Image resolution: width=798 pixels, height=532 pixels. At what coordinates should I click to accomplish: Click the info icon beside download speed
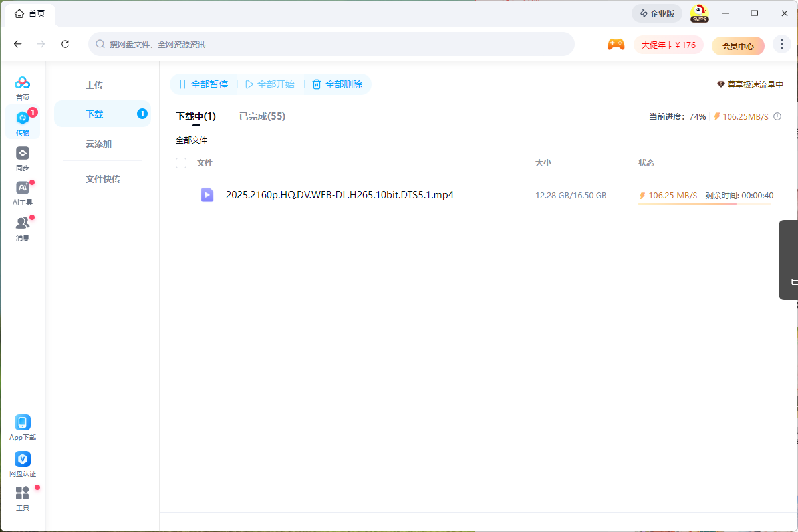click(777, 117)
